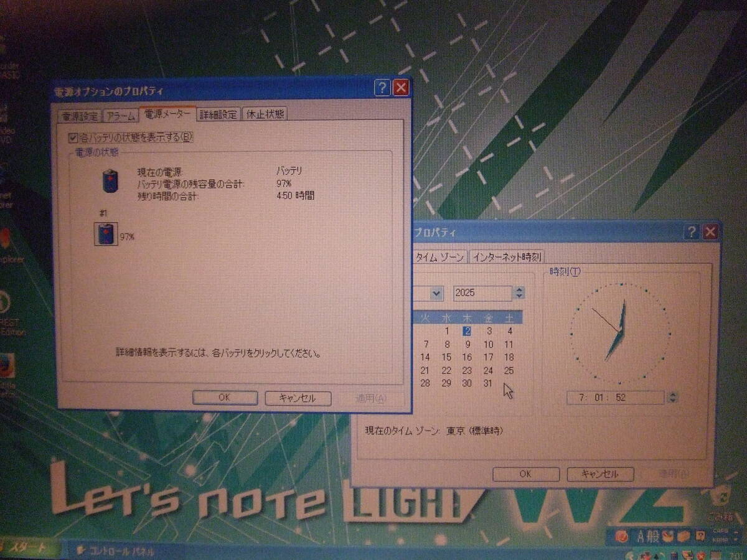Select the 電源メーター tab
This screenshot has width=747, height=560.
pos(168,114)
